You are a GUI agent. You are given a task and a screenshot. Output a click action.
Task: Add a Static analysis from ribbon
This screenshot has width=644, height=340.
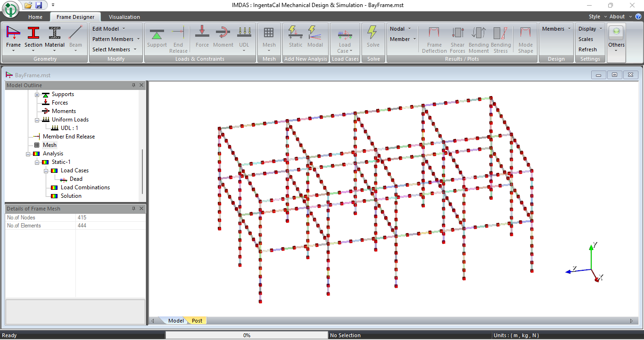pyautogui.click(x=296, y=33)
